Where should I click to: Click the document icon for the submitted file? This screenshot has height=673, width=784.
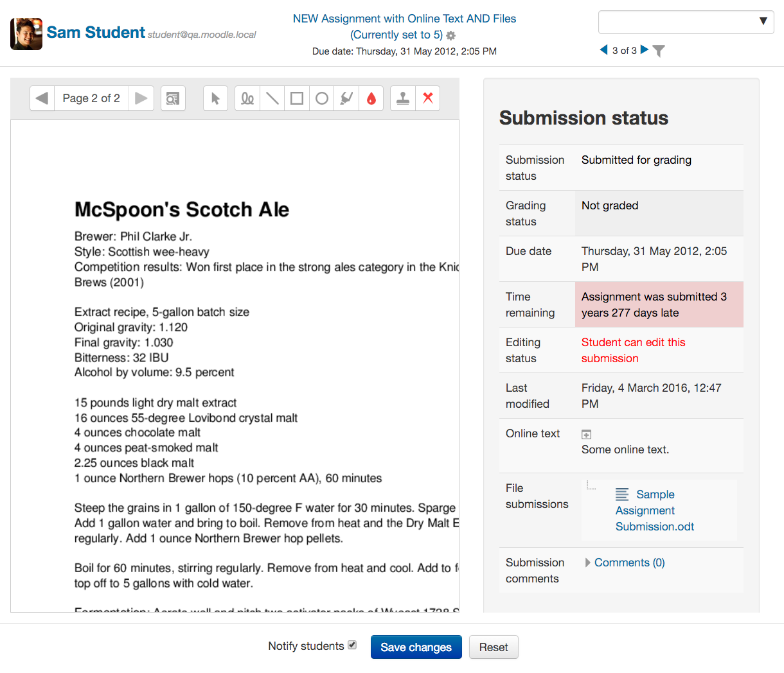[622, 494]
